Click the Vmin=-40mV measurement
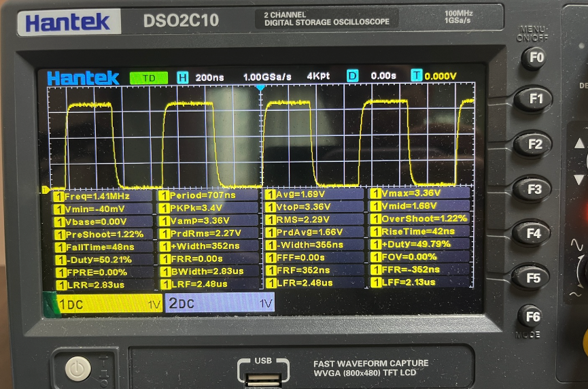 [x=103, y=209]
